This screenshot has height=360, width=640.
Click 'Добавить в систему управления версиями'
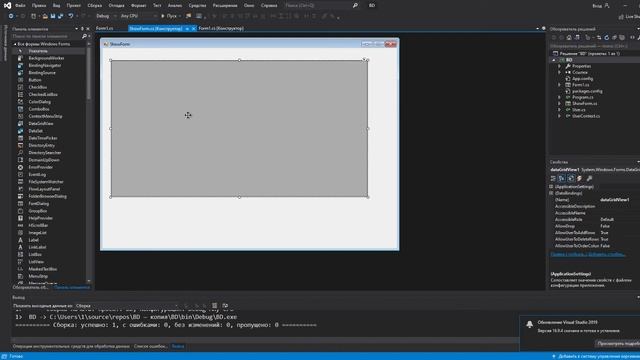pyautogui.click(x=596, y=356)
